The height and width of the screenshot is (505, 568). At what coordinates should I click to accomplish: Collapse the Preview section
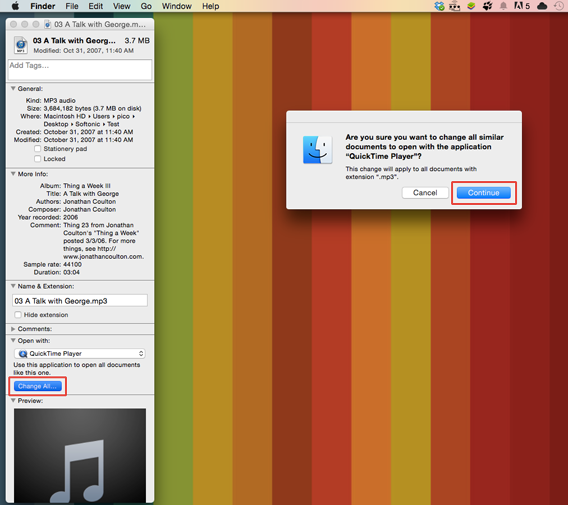[13, 401]
